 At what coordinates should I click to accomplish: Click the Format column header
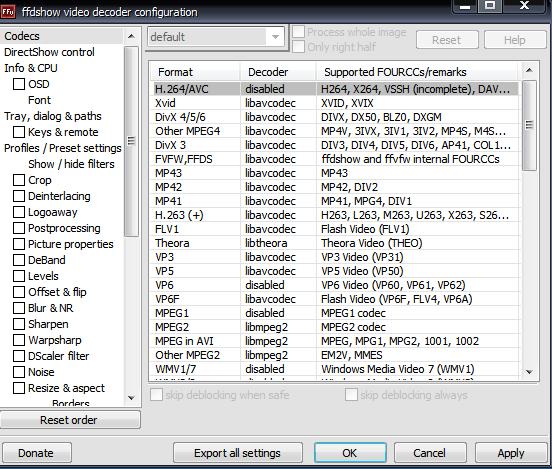click(196, 72)
